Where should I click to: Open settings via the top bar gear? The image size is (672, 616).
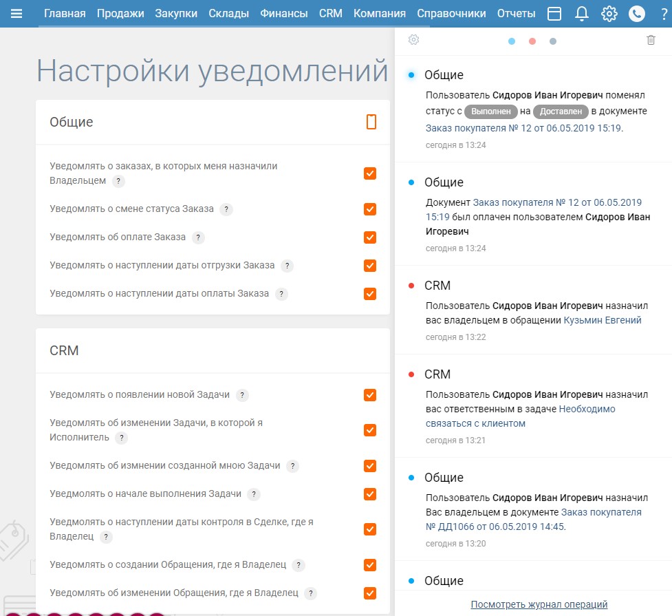[609, 14]
